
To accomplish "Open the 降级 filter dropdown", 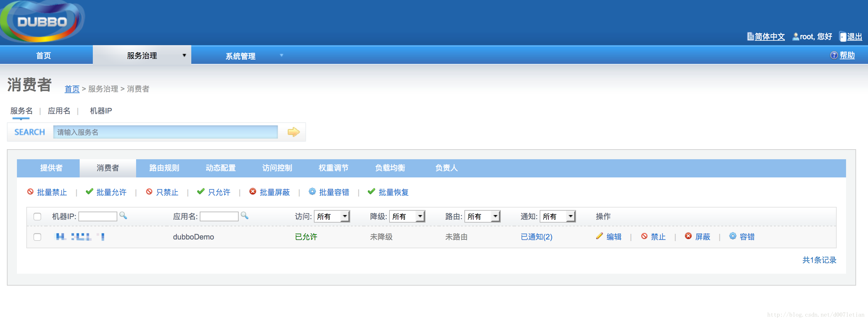I will click(x=407, y=216).
